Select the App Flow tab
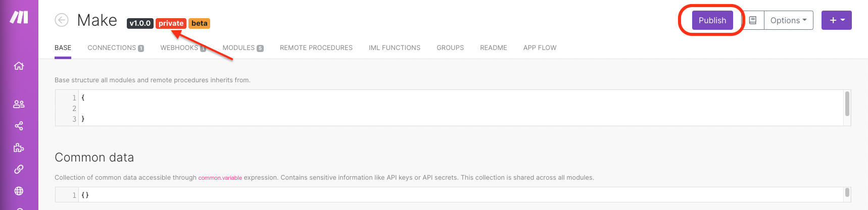The image size is (868, 210). [540, 48]
